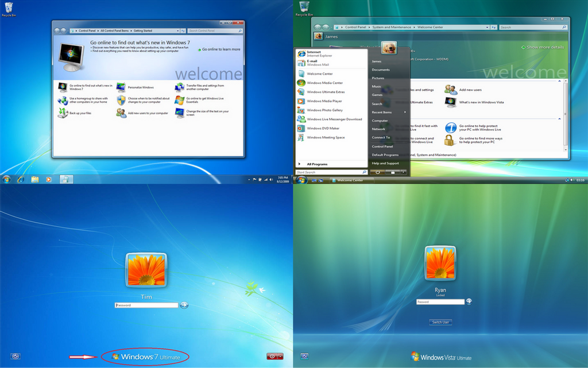The width and height of the screenshot is (588, 368).
Task: Expand All Programs in the Start menu
Action: 318,164
